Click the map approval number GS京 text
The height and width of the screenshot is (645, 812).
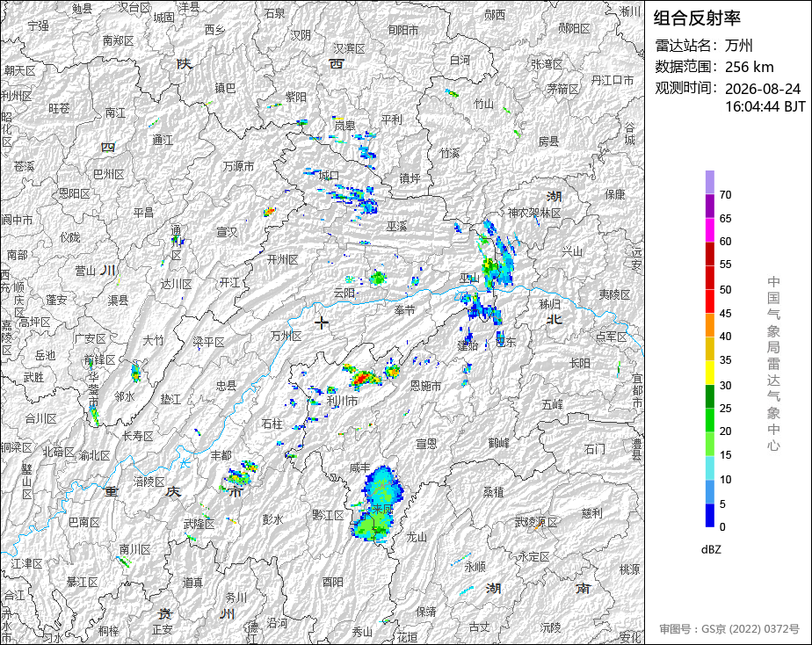(729, 629)
